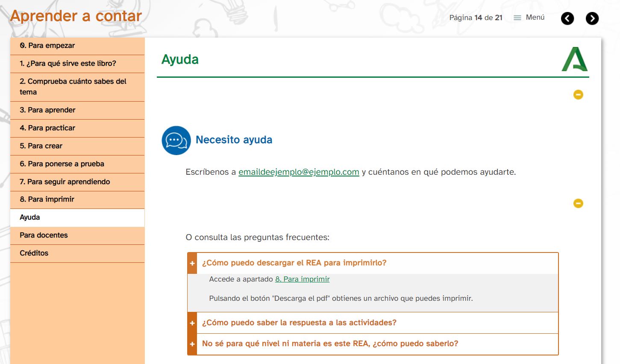
Task: Click the Menú hamburger icon
Action: 517,18
